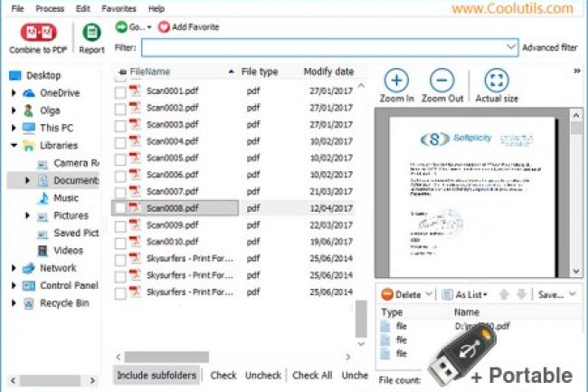Viewport: 588px width, 392px height.
Task: Click the PDF icon of Scan0005.pdf
Action: [x=135, y=158]
